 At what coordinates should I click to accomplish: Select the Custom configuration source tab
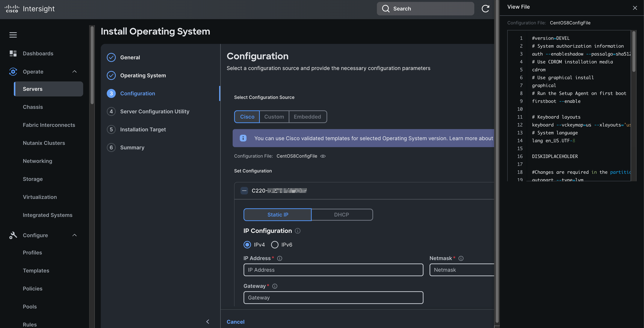pos(274,117)
